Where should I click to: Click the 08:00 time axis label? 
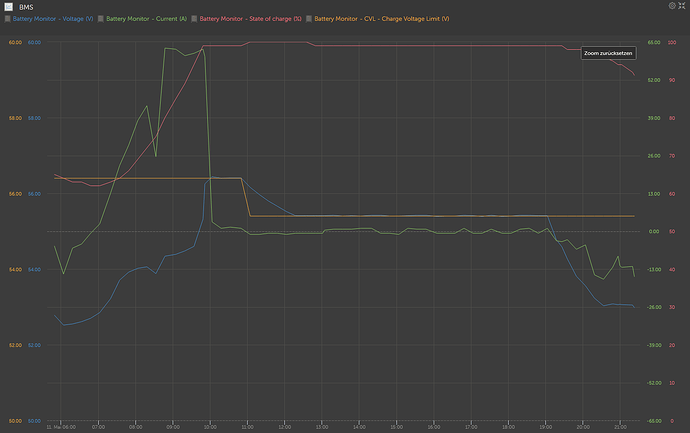tap(135, 427)
